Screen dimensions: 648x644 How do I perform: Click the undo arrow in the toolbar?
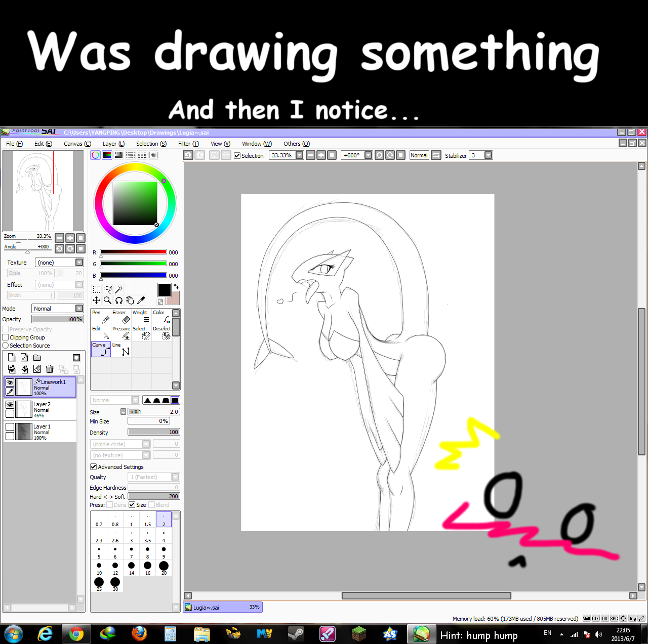click(188, 155)
